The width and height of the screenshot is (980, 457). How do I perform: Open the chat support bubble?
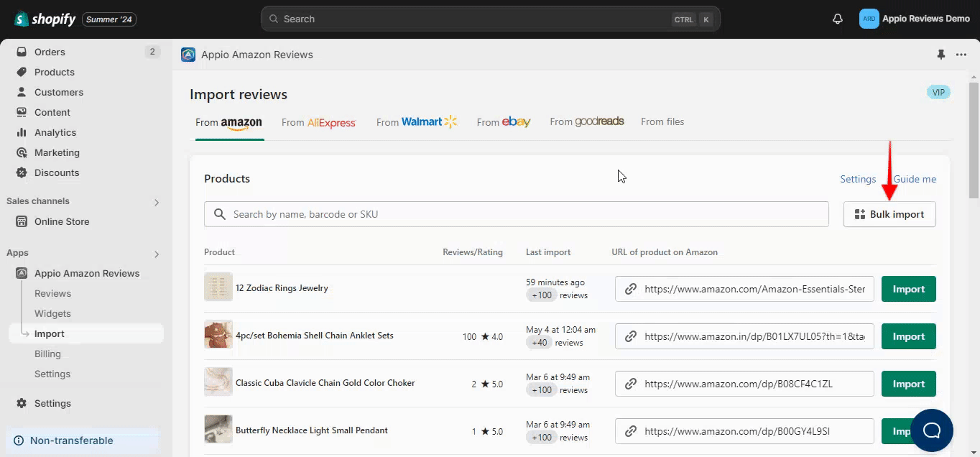coord(931,430)
